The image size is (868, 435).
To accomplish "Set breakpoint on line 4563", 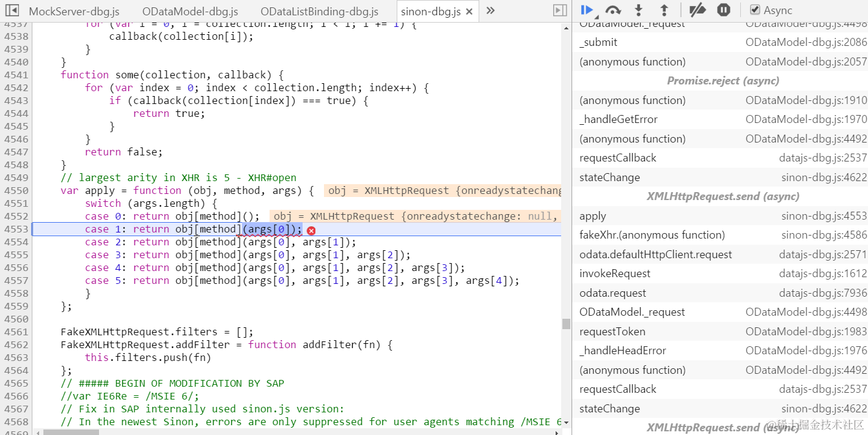I will click(x=15, y=357).
